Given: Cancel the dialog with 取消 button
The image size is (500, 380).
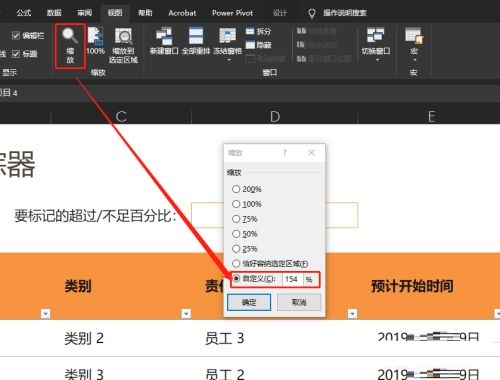Looking at the screenshot, I should (299, 302).
